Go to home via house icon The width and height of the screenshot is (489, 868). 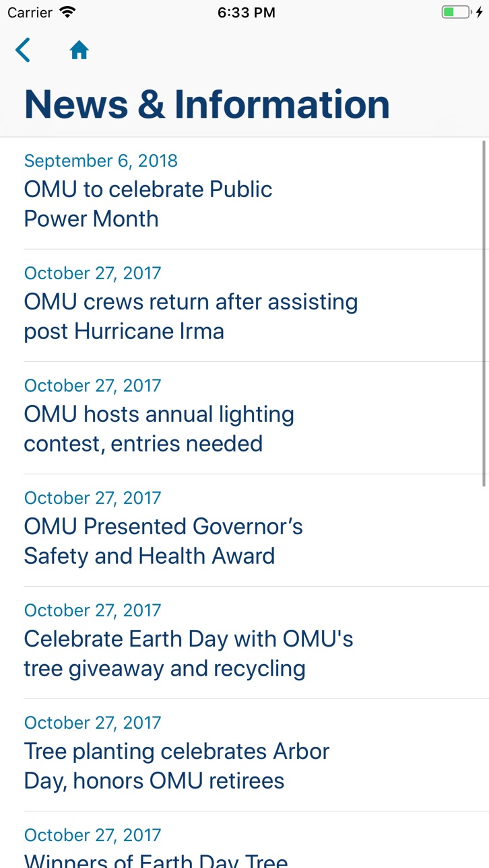click(79, 50)
